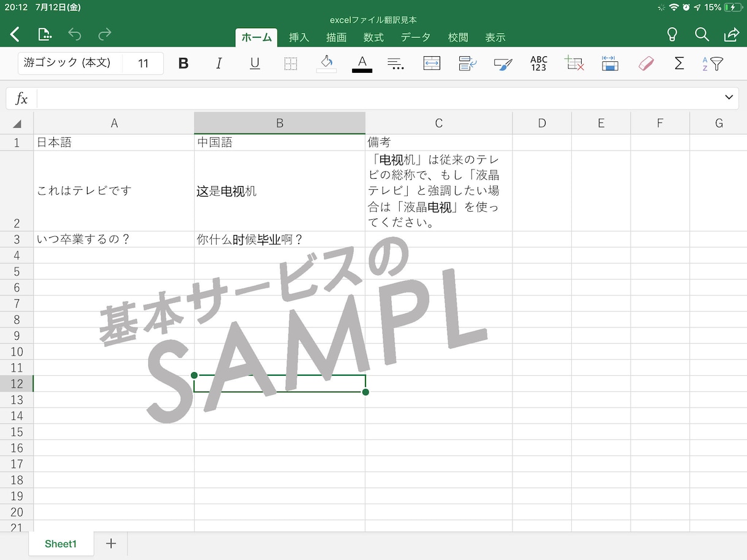Viewport: 747px width, 560px height.
Task: Toggle wrap text icon
Action: tap(468, 64)
